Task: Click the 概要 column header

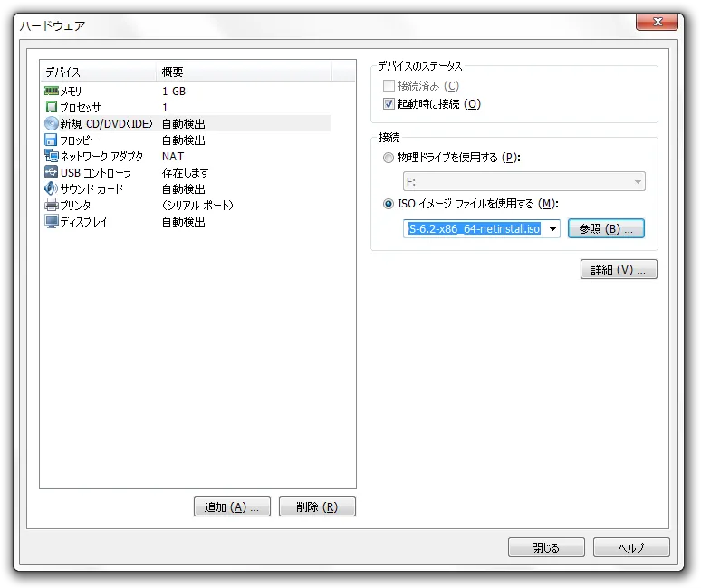Action: coord(244,72)
